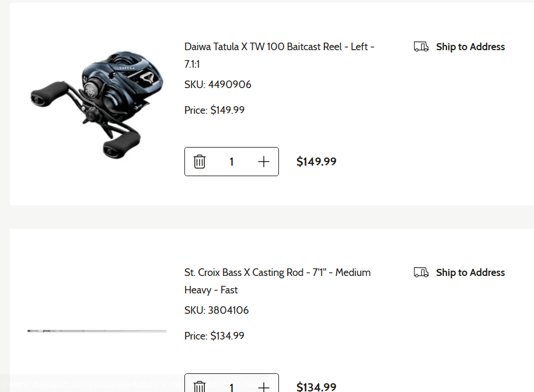The width and height of the screenshot is (534, 392).
Task: Click the SKU 3804106 text
Action: (x=217, y=310)
